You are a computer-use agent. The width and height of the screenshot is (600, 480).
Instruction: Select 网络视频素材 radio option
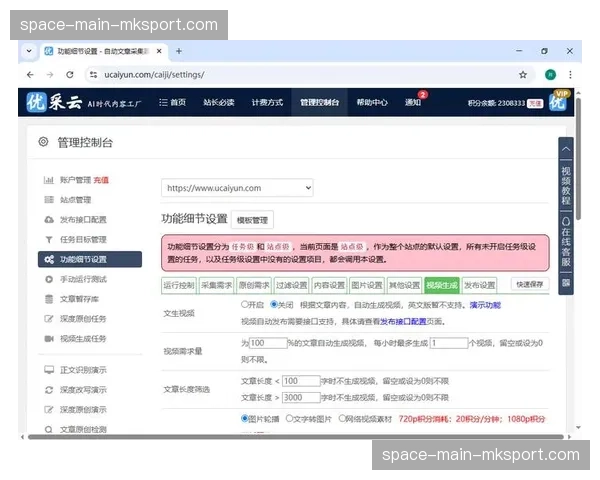tap(342, 418)
